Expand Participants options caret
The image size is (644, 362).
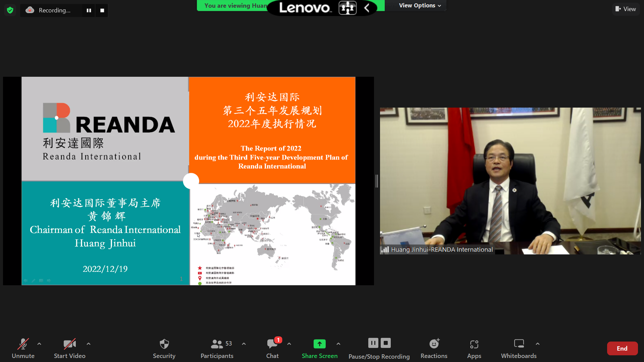[244, 344]
